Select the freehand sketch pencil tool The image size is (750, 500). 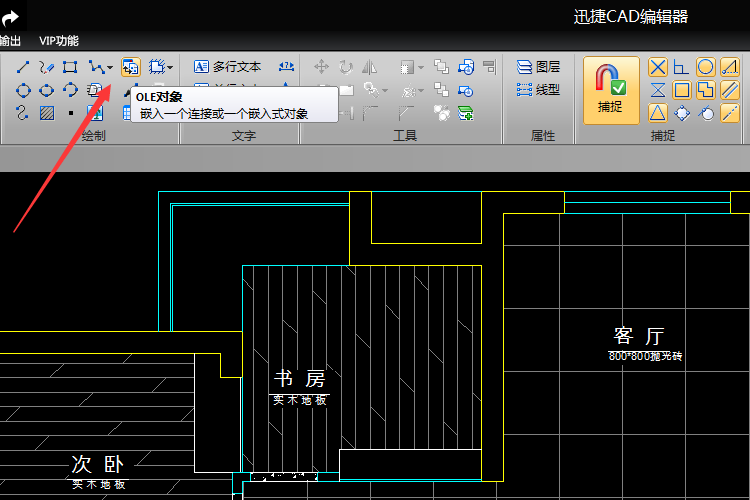(x=46, y=67)
